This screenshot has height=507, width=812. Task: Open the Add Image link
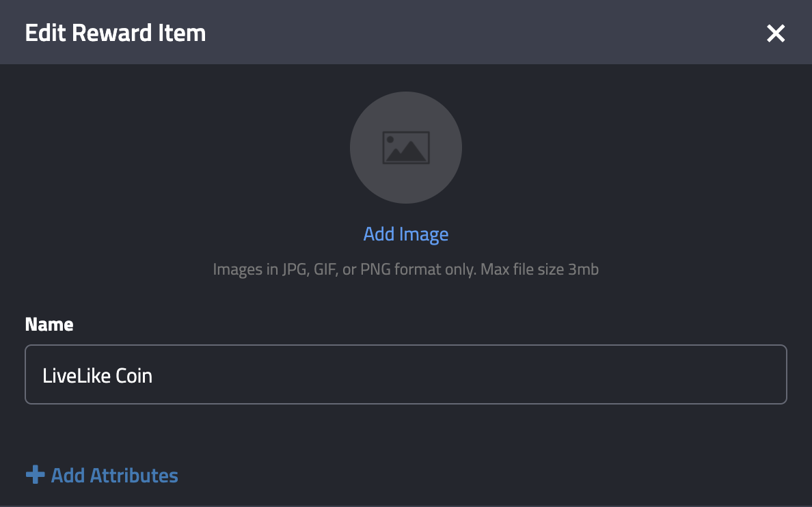pos(406,234)
